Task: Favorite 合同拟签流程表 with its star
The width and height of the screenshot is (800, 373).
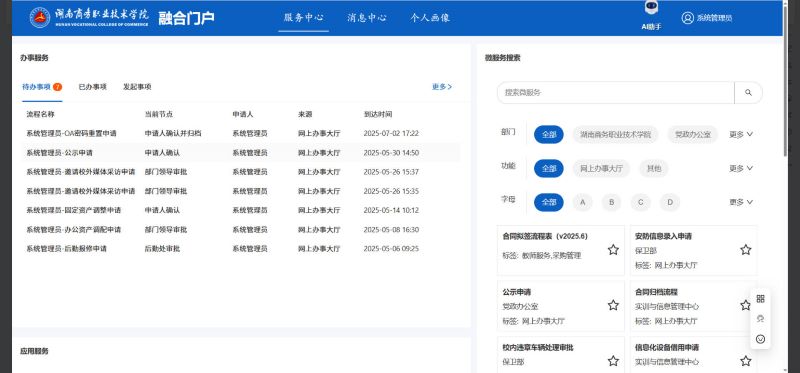Action: (613, 250)
